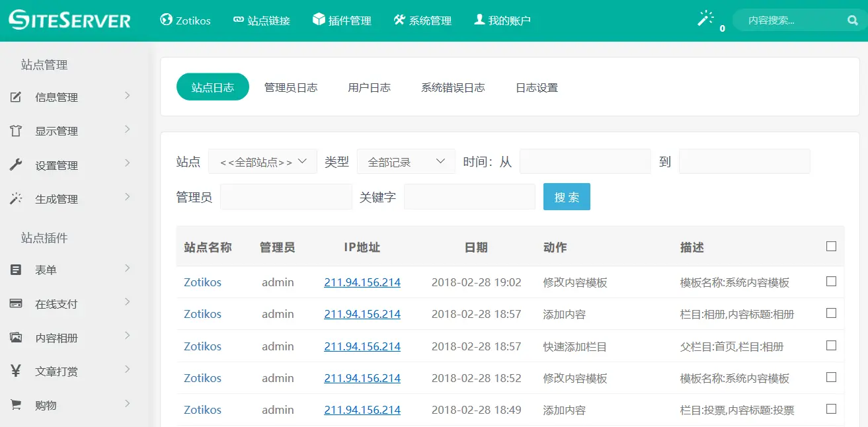Switch to the 用户日志 tab
The height and width of the screenshot is (427, 868).
tap(369, 87)
